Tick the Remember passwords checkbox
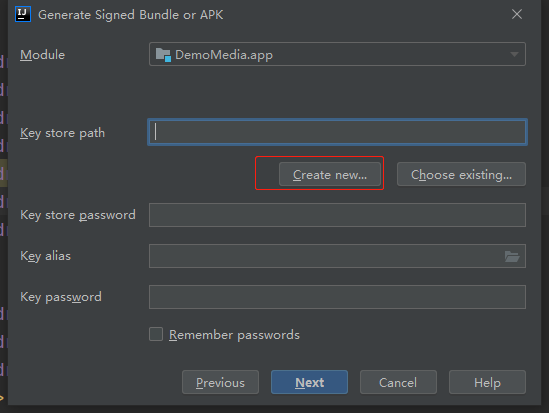The width and height of the screenshot is (549, 413). point(156,334)
